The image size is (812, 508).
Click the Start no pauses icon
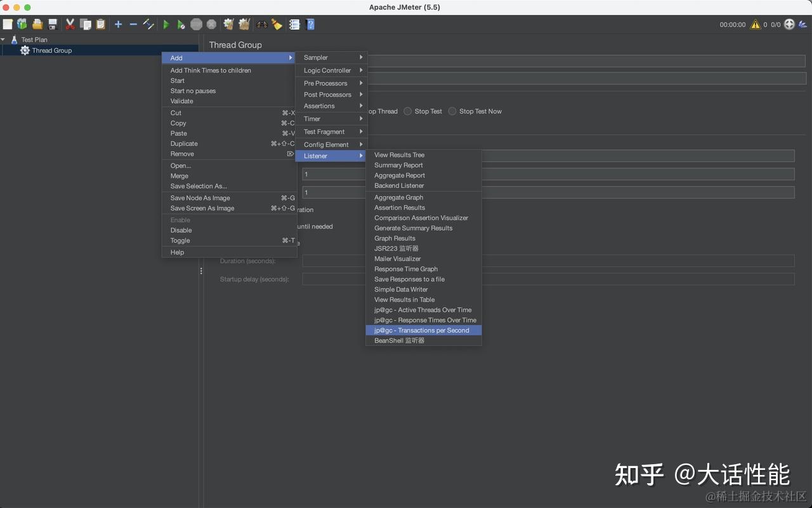tap(181, 24)
